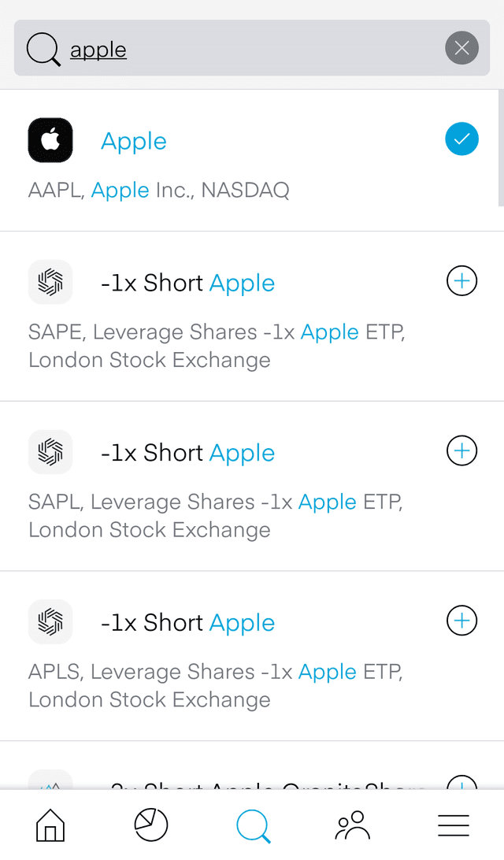Uncheck the blue checkmark next to Apple
This screenshot has width=504, height=860.
click(461, 139)
